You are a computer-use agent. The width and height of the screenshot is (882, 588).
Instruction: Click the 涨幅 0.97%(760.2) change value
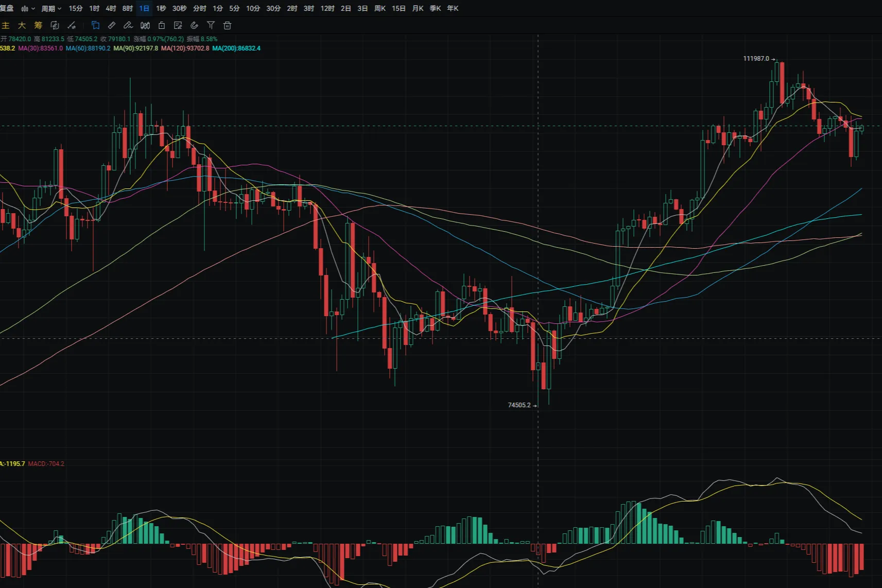(159, 39)
